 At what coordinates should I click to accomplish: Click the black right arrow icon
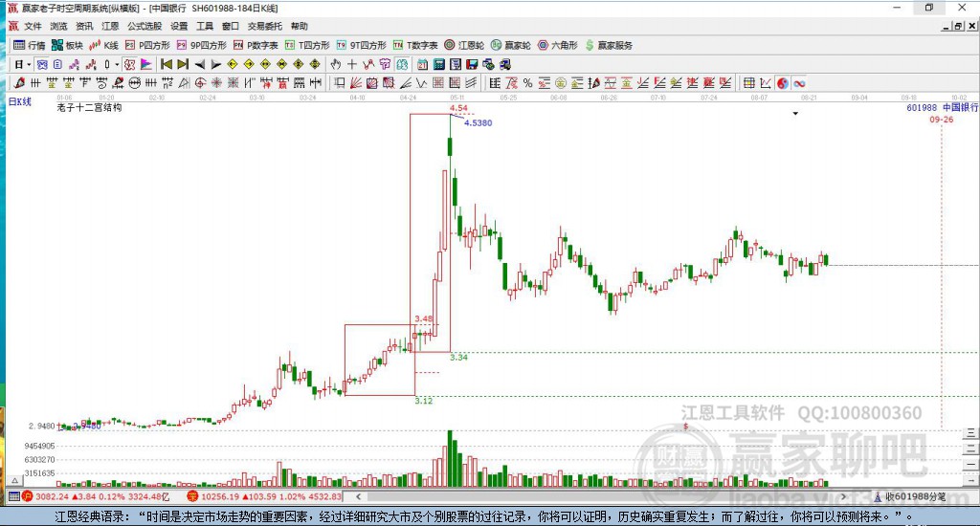(216, 64)
